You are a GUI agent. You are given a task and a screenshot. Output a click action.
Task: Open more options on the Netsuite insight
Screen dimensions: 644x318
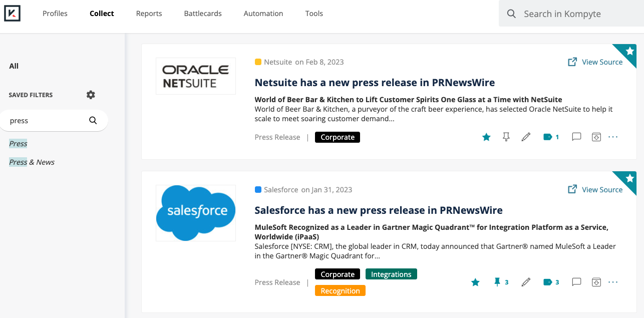[613, 137]
